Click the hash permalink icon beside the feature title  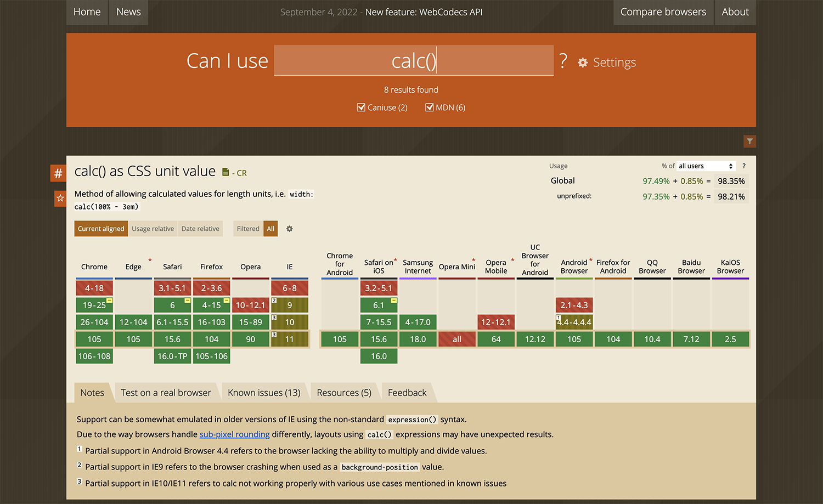(58, 173)
